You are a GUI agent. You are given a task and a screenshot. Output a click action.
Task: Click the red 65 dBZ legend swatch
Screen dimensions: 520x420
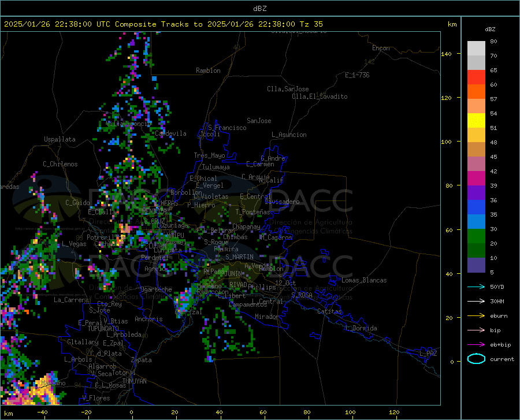[x=476, y=77]
